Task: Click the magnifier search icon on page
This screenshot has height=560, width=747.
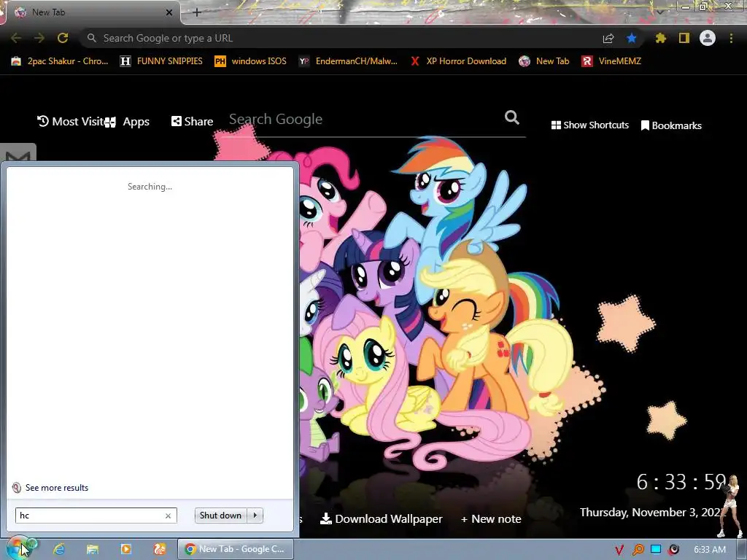Action: pos(512,117)
